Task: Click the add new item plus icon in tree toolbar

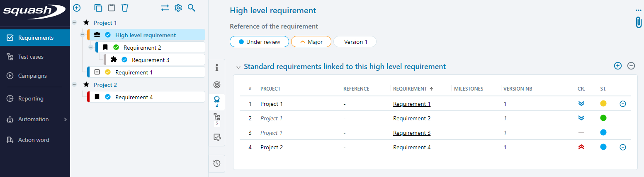Action: [77, 8]
